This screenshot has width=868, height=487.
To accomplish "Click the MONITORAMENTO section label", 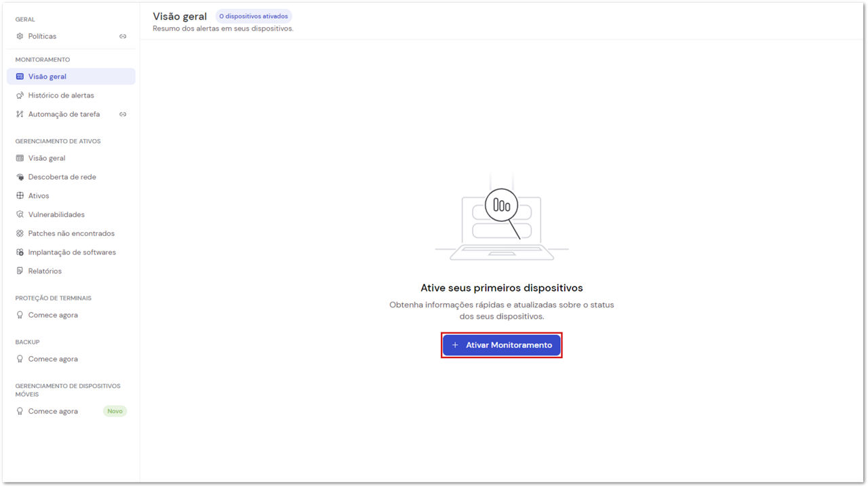I will point(43,60).
